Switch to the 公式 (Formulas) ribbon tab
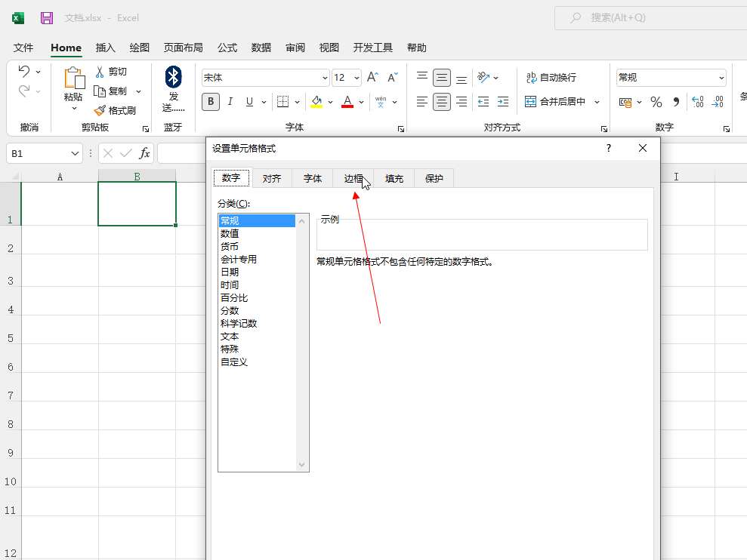The image size is (747, 560). pyautogui.click(x=227, y=48)
